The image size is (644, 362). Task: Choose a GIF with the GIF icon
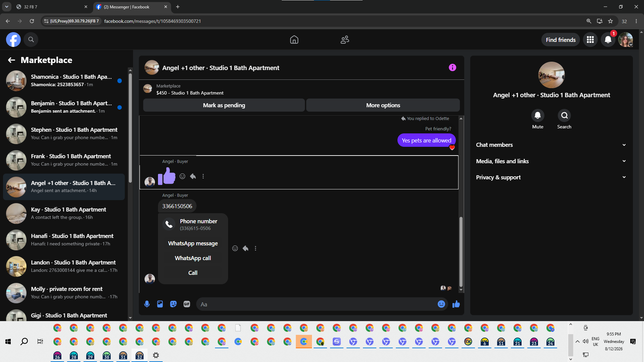[187, 304]
